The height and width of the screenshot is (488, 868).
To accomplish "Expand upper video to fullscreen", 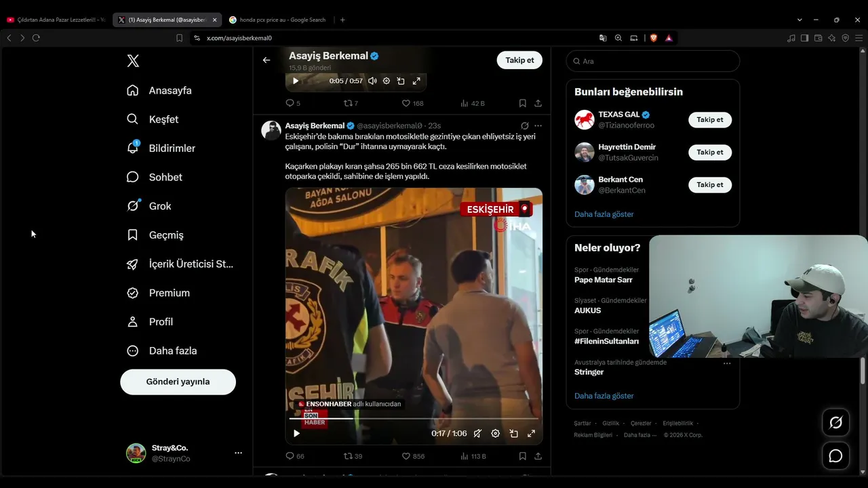I will (416, 81).
